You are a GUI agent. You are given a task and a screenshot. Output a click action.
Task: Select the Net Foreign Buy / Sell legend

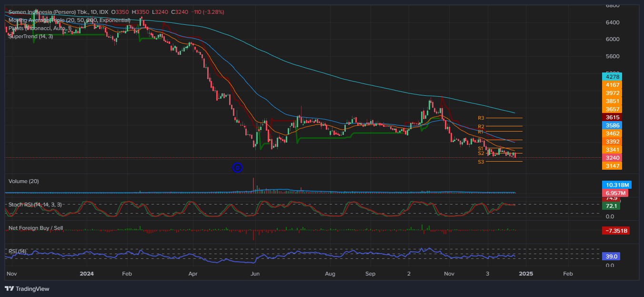(36, 228)
